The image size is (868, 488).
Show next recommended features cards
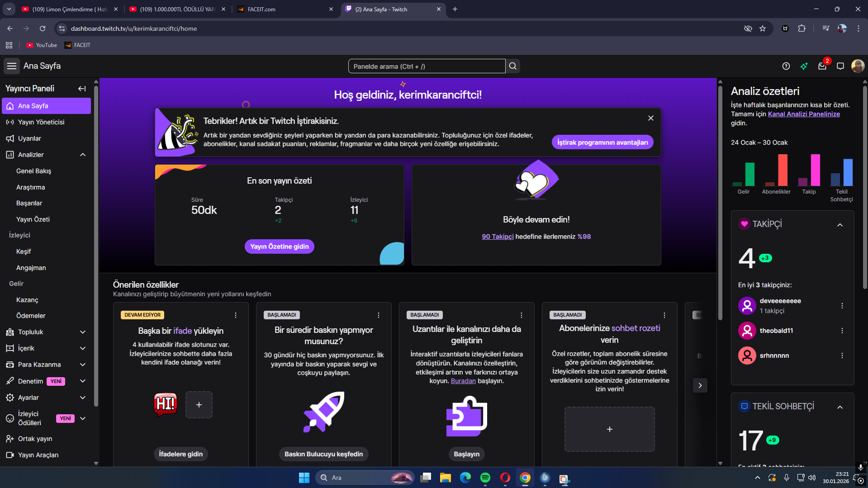(x=700, y=385)
